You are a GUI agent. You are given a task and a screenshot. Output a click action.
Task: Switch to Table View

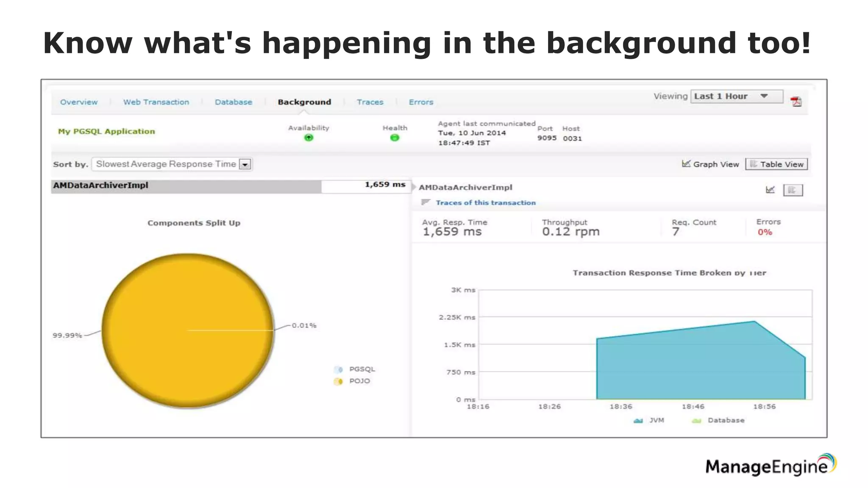[x=776, y=164]
